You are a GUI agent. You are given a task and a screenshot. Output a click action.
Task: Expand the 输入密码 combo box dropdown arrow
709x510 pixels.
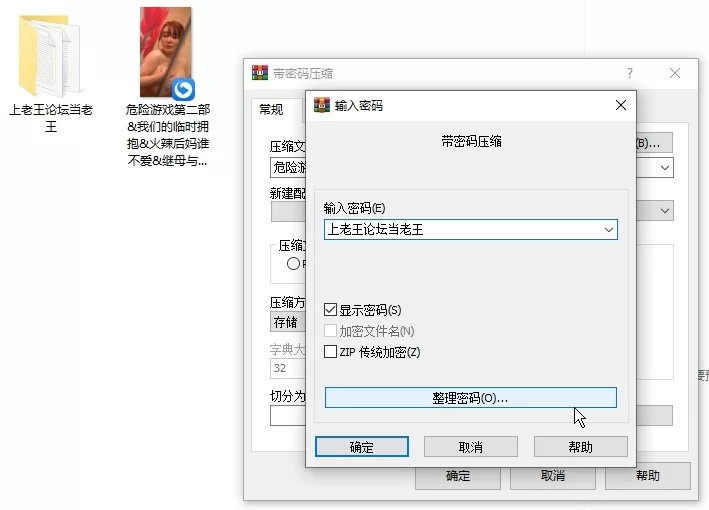pos(609,230)
